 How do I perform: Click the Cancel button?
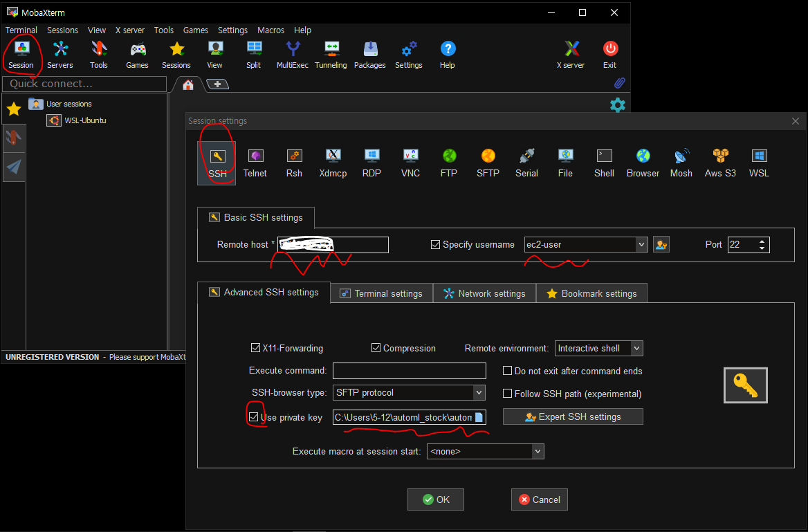coord(540,499)
